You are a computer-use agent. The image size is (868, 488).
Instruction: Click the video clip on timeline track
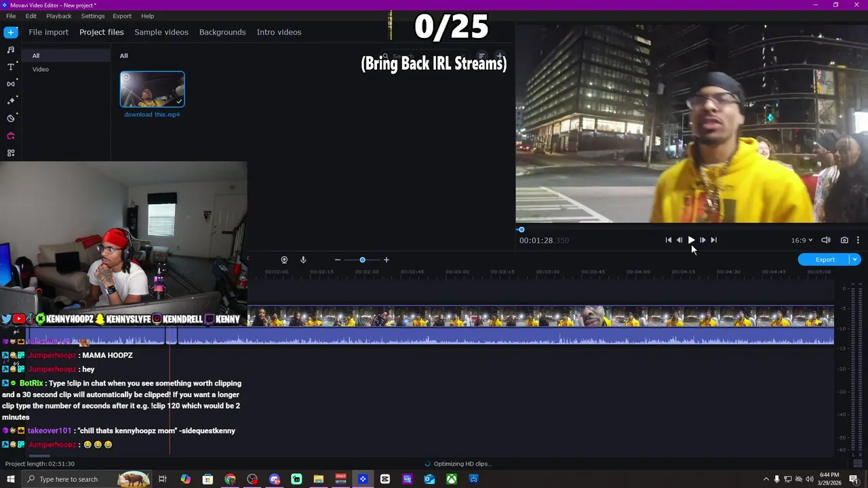pos(540,317)
